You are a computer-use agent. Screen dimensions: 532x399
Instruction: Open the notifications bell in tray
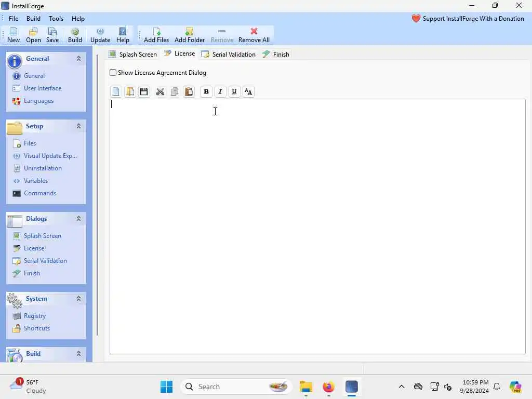coord(497,387)
